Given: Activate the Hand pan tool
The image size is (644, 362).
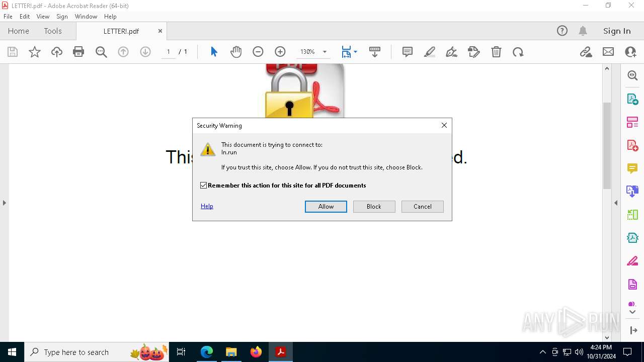Looking at the screenshot, I should [236, 52].
